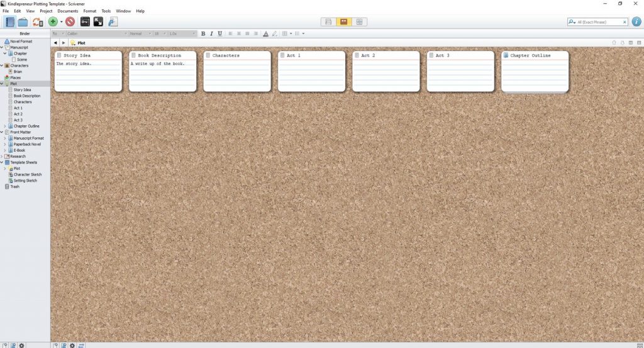Open the font size dropdown
This screenshot has width=644, height=348.
click(160, 34)
